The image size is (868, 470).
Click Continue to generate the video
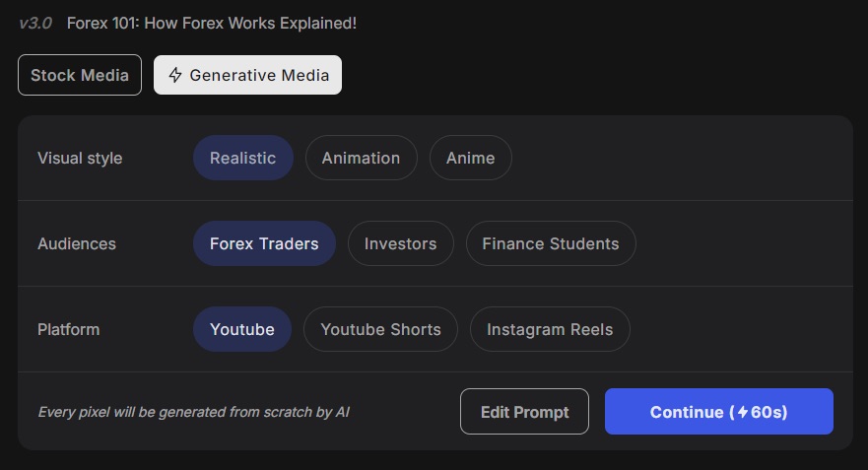718,411
